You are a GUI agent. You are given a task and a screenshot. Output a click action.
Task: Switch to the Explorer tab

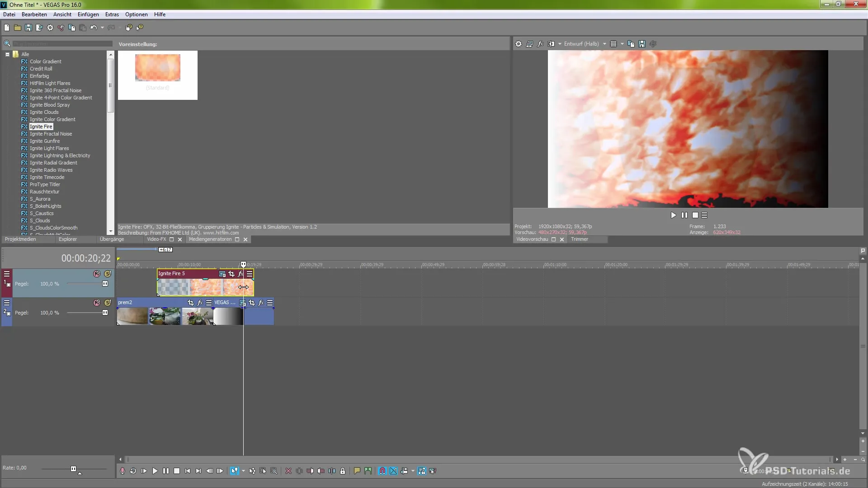(68, 239)
